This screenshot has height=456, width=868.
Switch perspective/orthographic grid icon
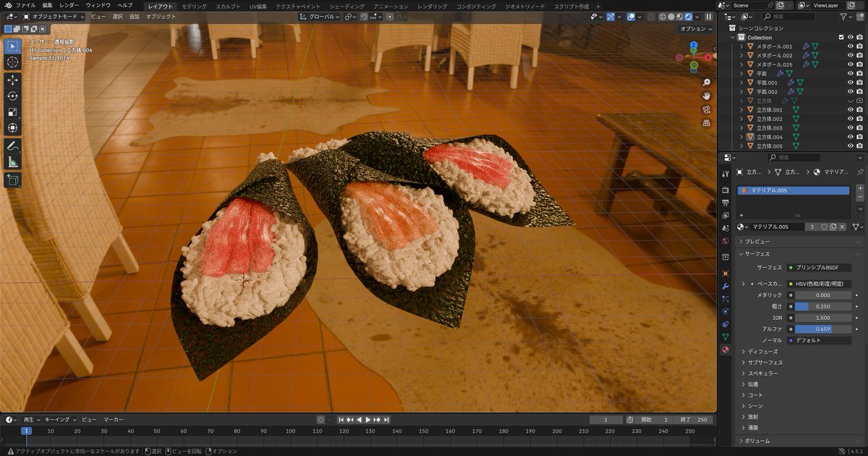coord(707,123)
